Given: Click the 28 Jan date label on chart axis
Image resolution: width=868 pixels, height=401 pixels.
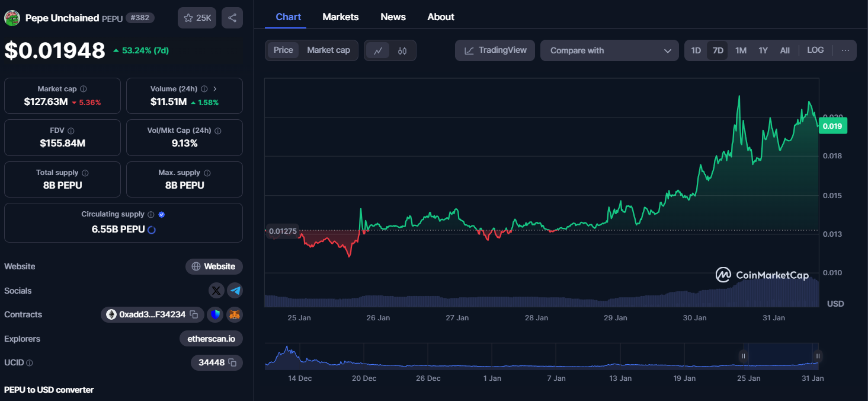Looking at the screenshot, I should point(536,318).
